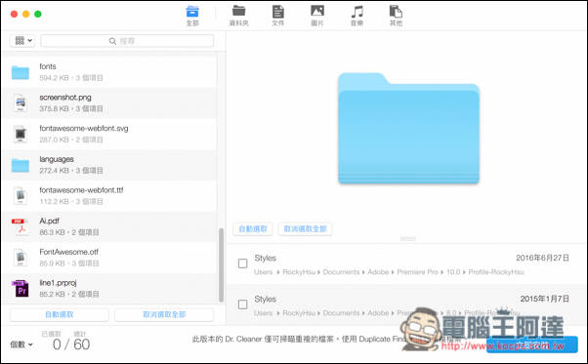
Task: Click the large folder preview thumbnail
Action: tap(408, 128)
